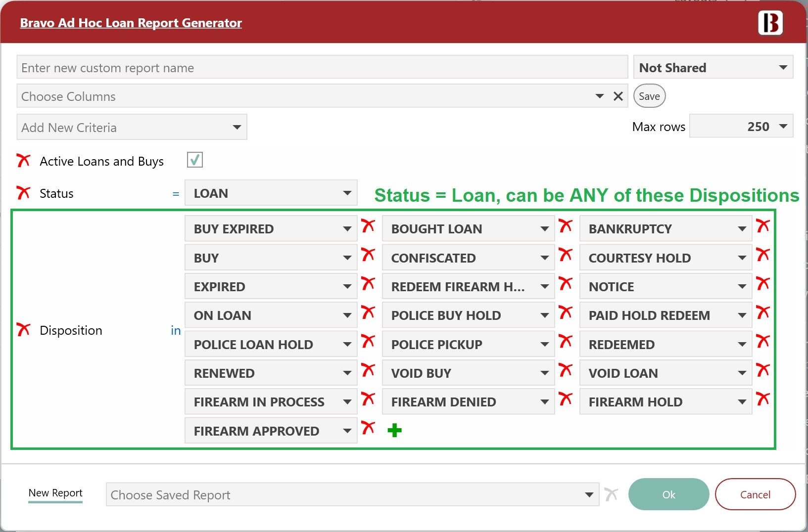The image size is (808, 532).
Task: Delete the VOID BUY disposition value
Action: [x=566, y=370]
